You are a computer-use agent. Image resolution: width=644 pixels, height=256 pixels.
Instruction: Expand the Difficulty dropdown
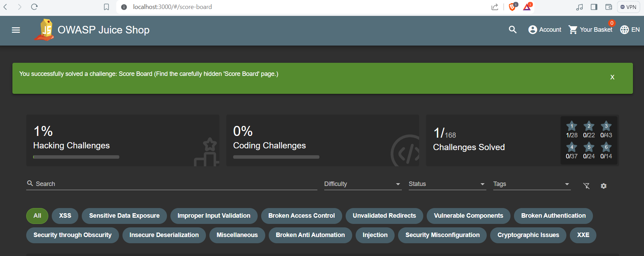[x=363, y=184]
